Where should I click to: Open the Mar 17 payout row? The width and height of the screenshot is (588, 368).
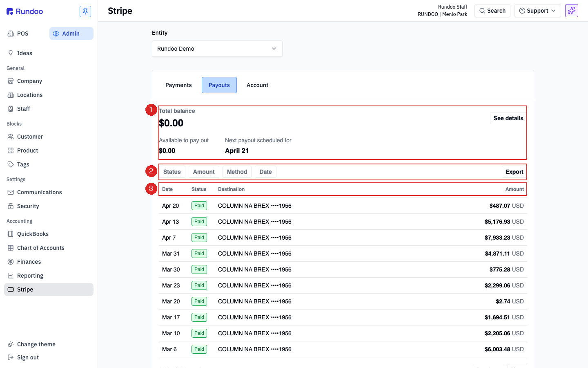tap(343, 317)
